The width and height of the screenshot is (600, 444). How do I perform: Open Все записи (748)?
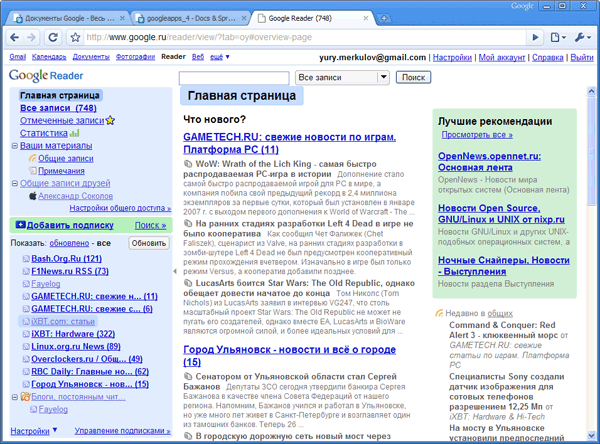pyautogui.click(x=58, y=108)
